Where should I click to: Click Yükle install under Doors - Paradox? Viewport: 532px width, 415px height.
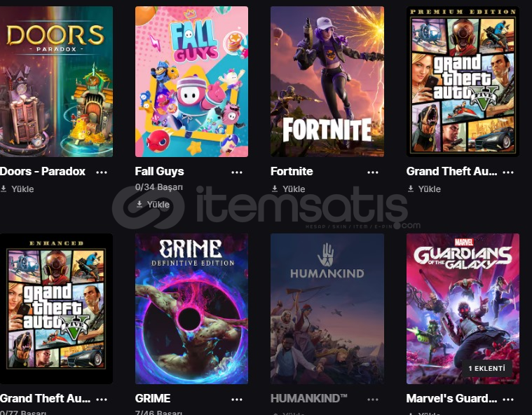click(x=18, y=189)
